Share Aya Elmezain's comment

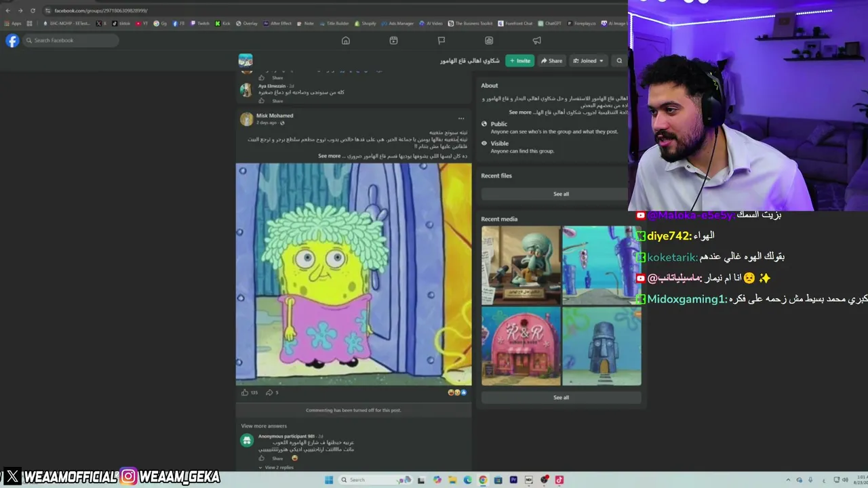(277, 101)
